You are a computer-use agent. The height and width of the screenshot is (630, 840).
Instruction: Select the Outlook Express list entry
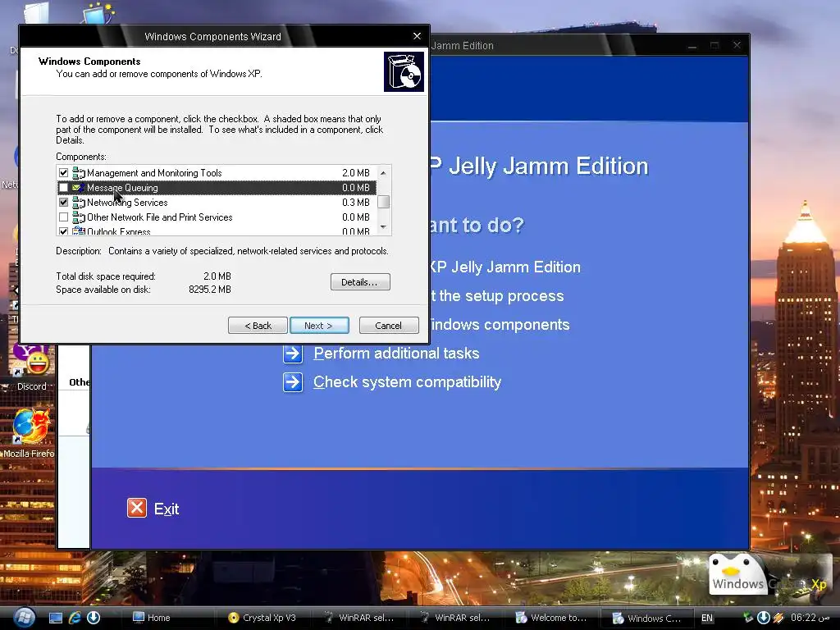[x=217, y=231]
